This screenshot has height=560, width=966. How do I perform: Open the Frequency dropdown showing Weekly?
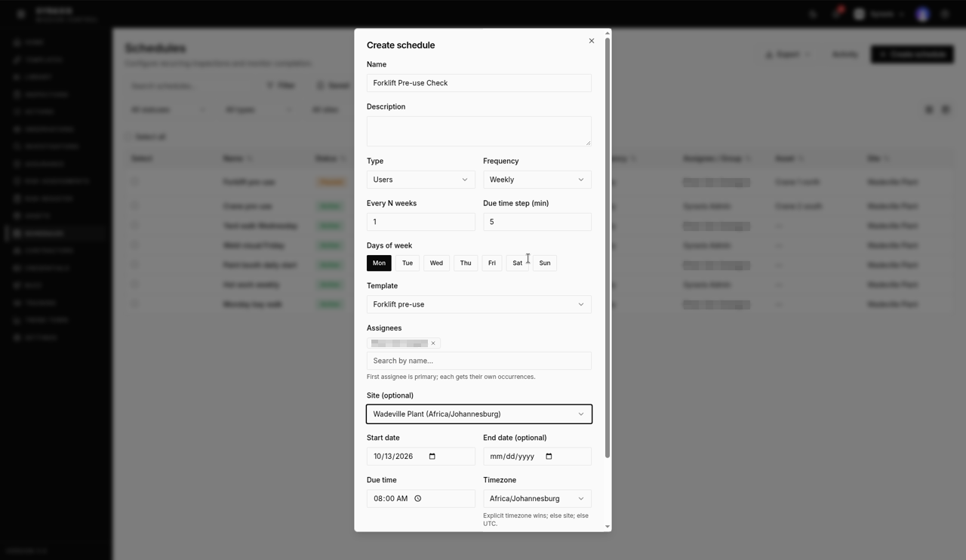[x=537, y=180]
